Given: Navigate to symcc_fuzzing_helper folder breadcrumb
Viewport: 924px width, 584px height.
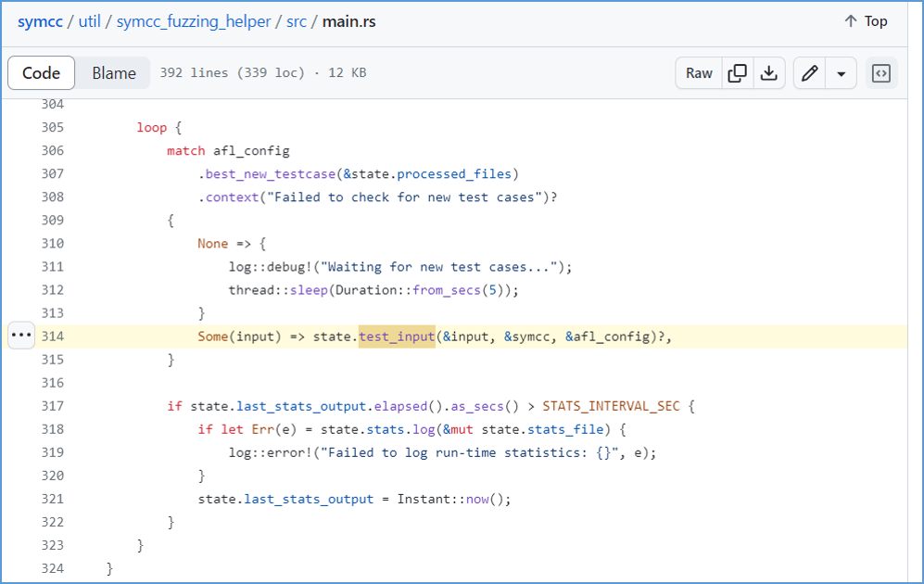Looking at the screenshot, I should pos(194,22).
